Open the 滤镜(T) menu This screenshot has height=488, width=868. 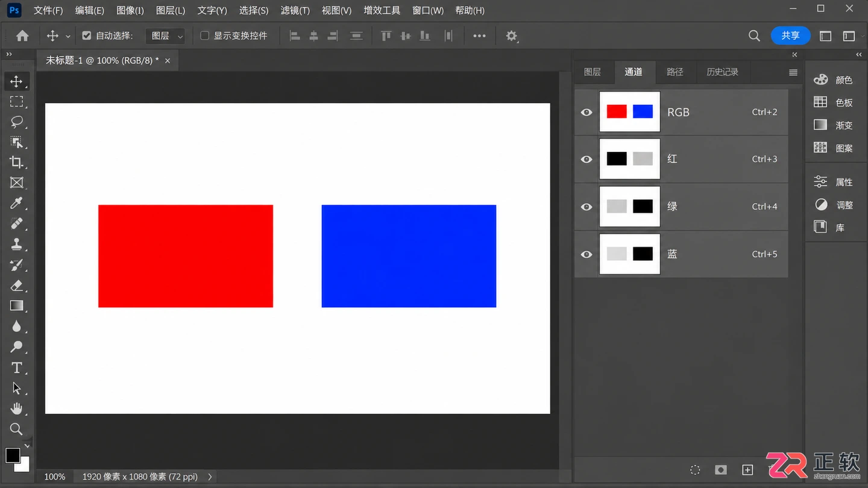(295, 10)
